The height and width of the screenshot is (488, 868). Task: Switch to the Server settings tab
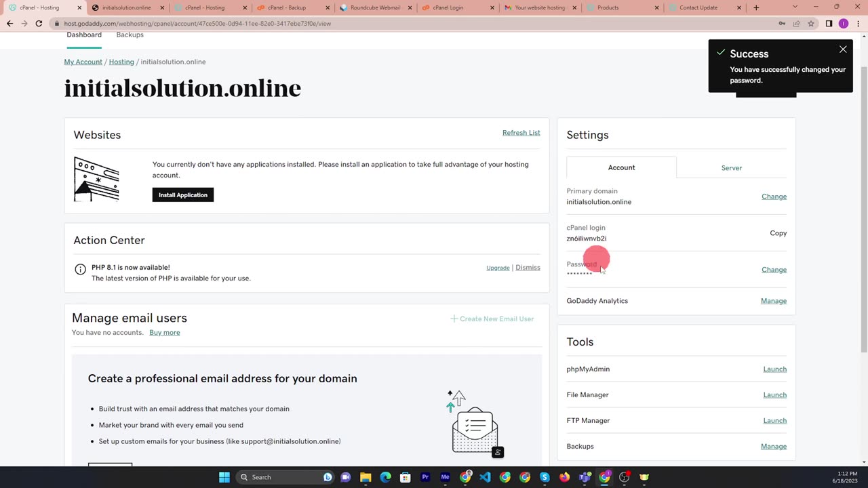(x=731, y=167)
